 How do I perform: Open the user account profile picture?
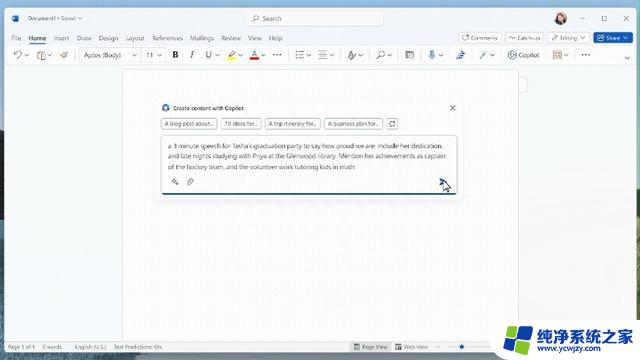pos(560,18)
